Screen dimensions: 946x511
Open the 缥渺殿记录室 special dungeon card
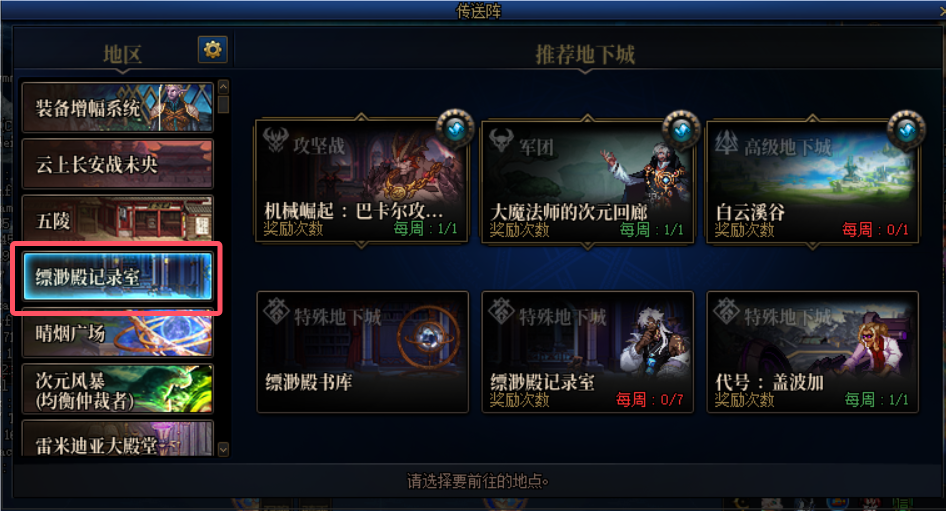588,352
